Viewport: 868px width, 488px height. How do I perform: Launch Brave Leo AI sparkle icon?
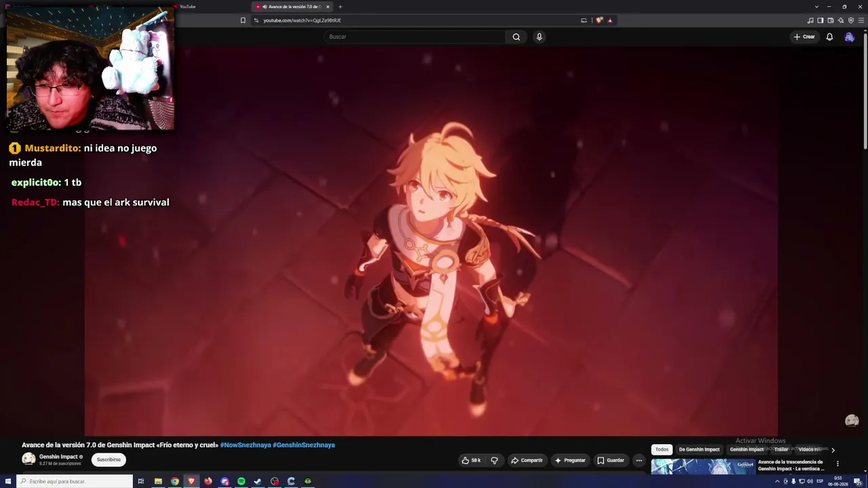click(841, 20)
